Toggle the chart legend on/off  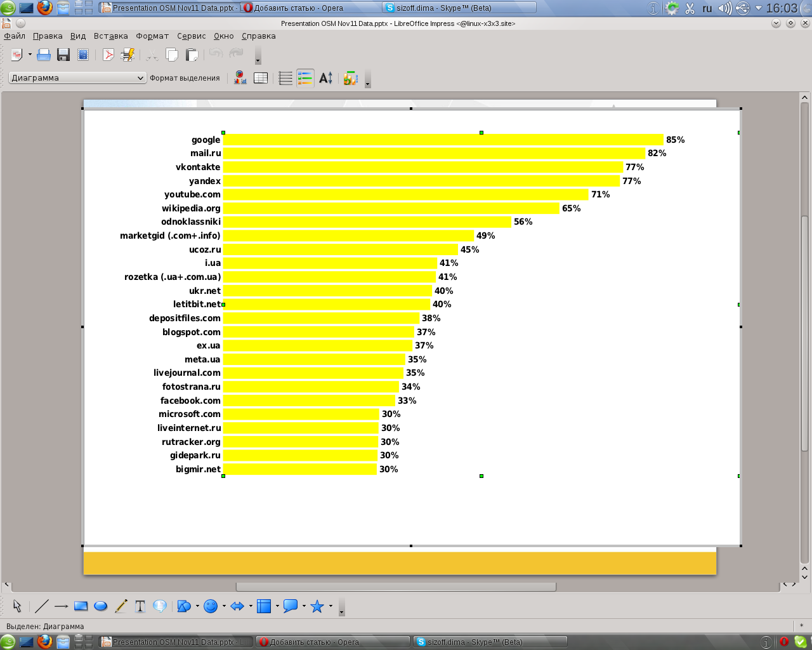tap(305, 78)
